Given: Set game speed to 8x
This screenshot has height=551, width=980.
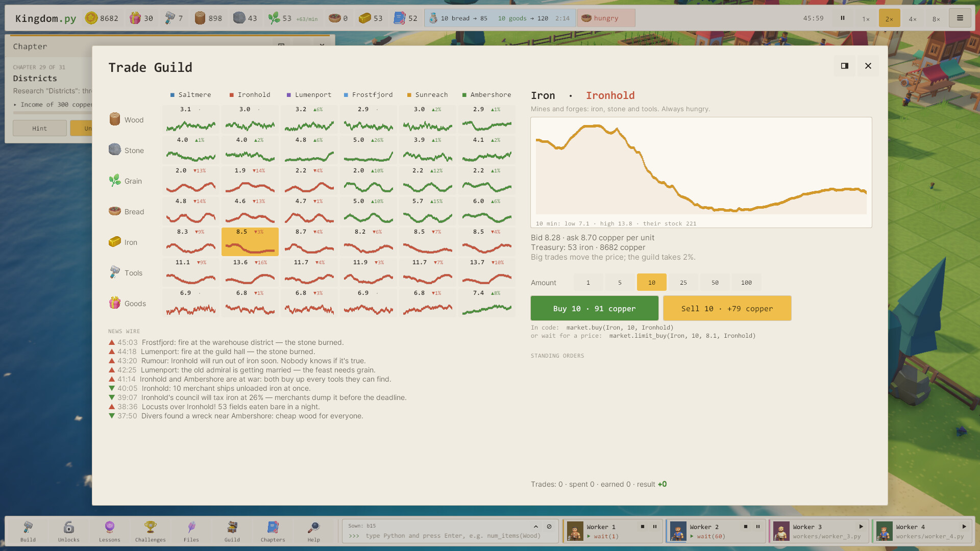Looking at the screenshot, I should [x=936, y=19].
